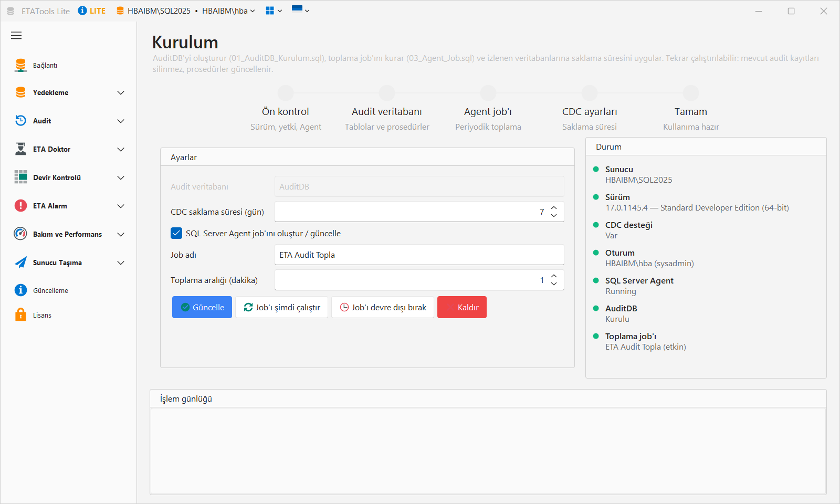This screenshot has width=840, height=504.
Task: Click the Job adı input field
Action: click(x=419, y=255)
